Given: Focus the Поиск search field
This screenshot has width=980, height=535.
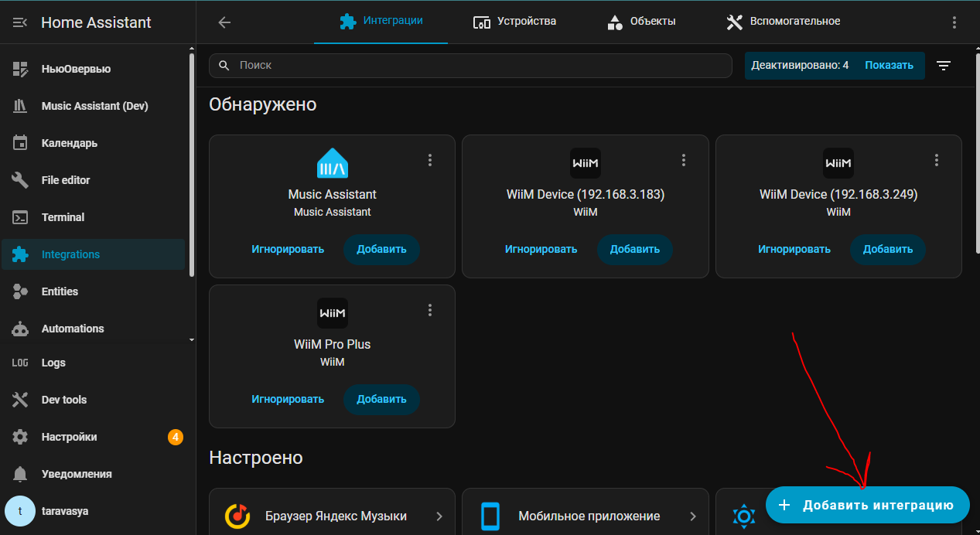Looking at the screenshot, I should pyautogui.click(x=470, y=66).
